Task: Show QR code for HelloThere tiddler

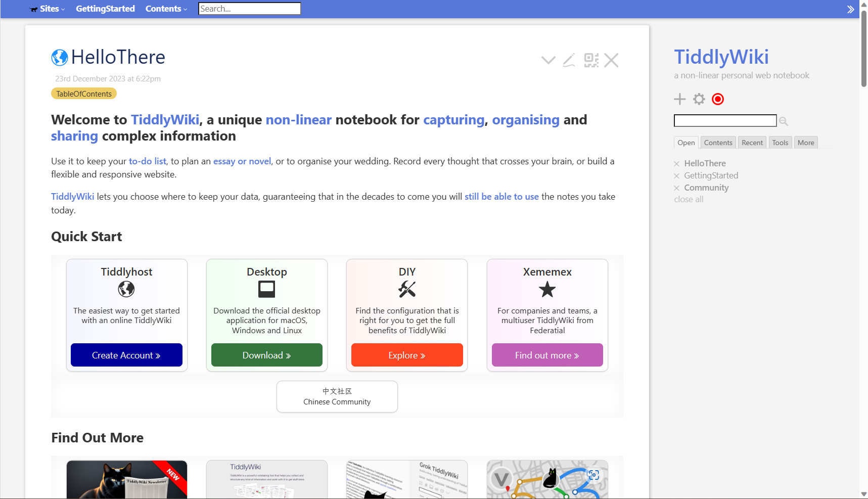Action: tap(591, 60)
